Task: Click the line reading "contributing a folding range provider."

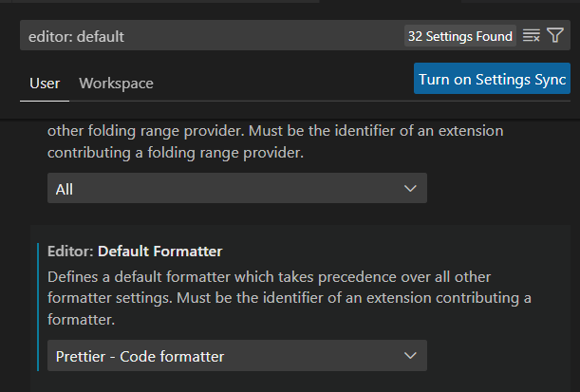Action: tap(176, 153)
